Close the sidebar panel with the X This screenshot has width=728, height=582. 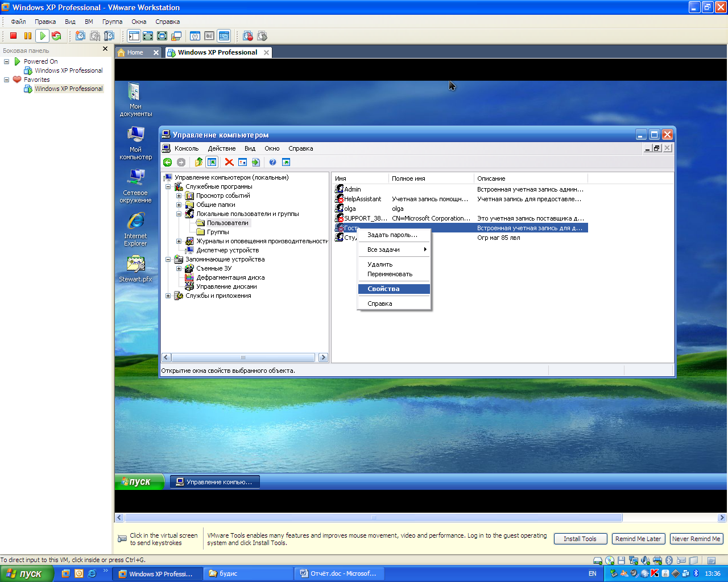pyautogui.click(x=105, y=49)
